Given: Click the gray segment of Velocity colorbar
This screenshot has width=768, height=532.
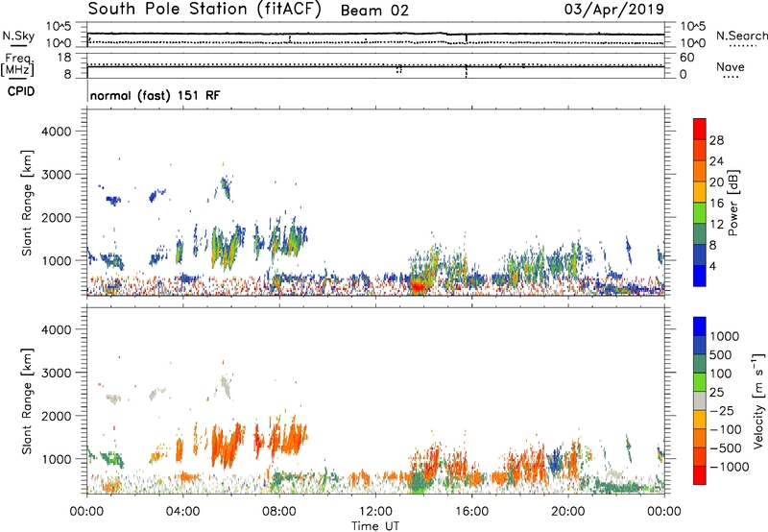Looking at the screenshot, I should click(700, 401).
